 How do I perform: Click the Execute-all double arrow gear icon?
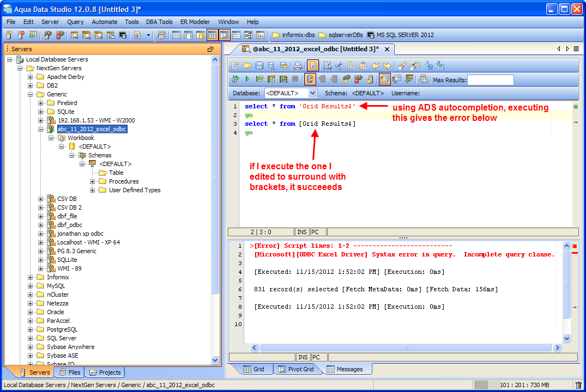tap(235, 79)
